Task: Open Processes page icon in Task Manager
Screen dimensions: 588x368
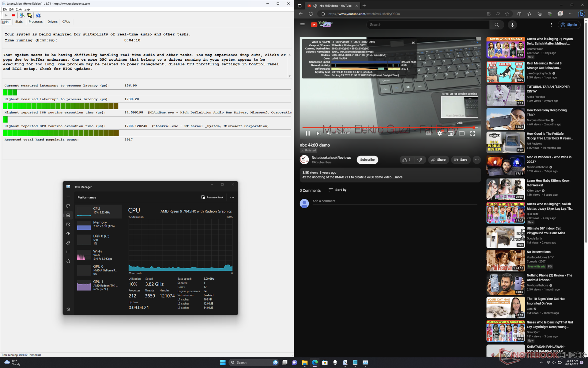Action: tap(68, 206)
